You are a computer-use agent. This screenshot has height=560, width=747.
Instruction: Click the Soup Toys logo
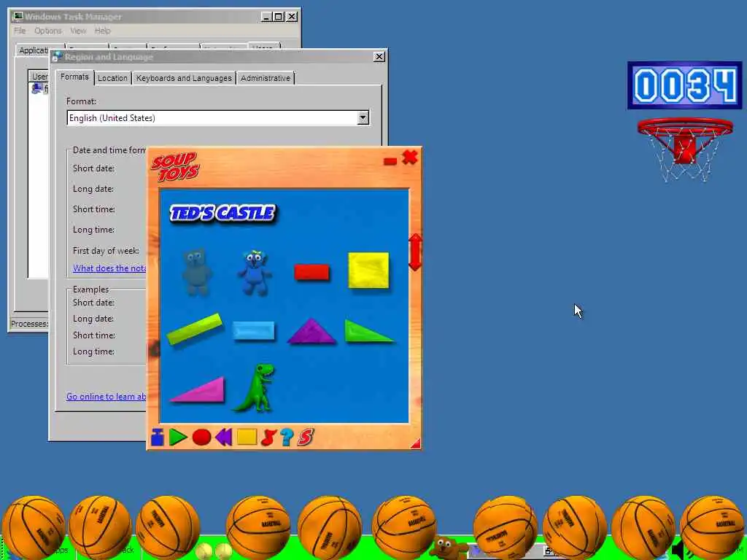pos(175,167)
